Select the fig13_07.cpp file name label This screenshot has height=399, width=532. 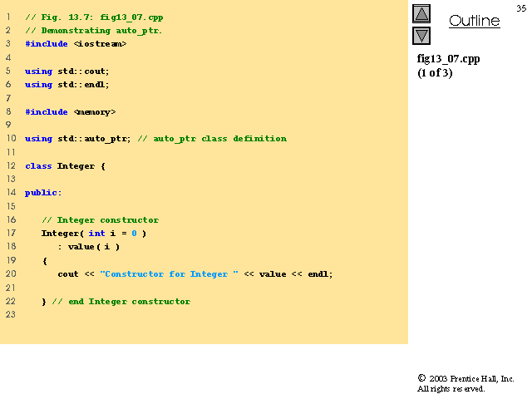[x=448, y=59]
